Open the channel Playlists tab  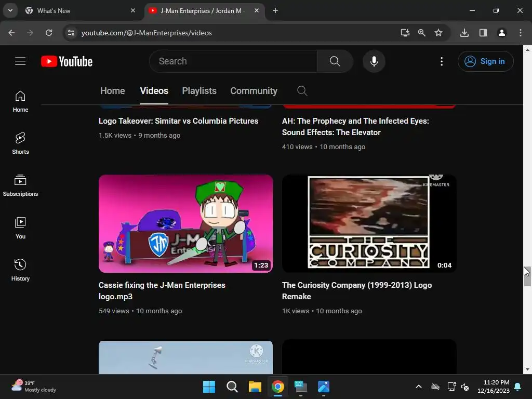199,90
